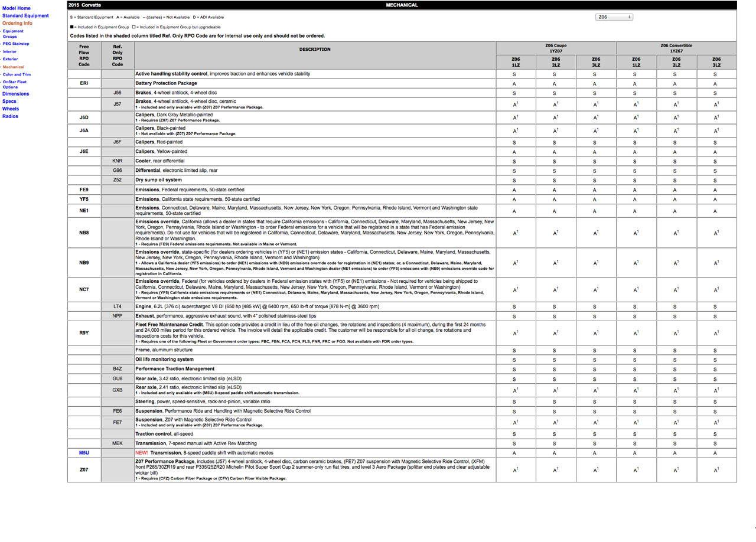Click the DESCRIPTION column header

point(315,50)
